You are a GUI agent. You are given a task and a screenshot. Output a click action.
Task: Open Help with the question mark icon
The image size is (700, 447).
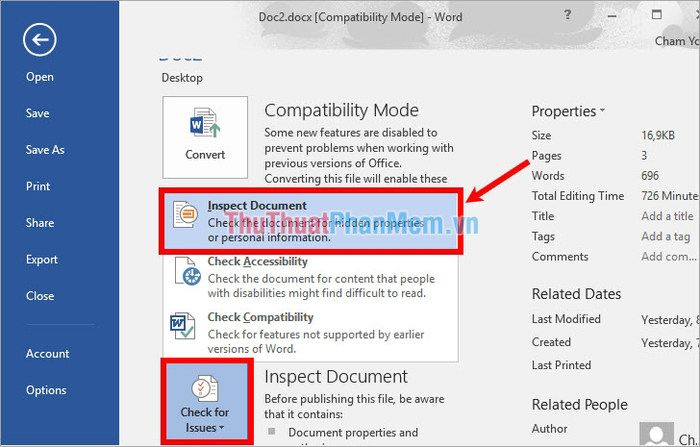pyautogui.click(x=567, y=15)
